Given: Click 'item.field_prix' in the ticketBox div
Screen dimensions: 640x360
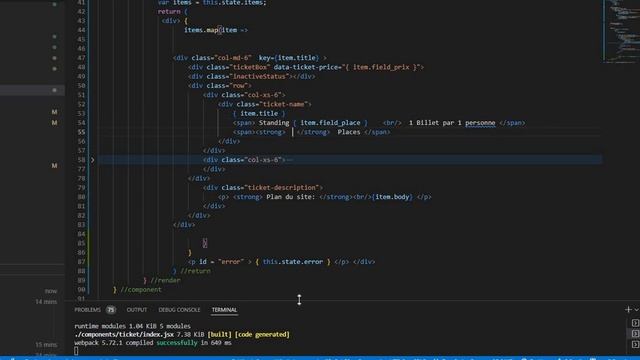Looking at the screenshot, I should pos(381,67).
